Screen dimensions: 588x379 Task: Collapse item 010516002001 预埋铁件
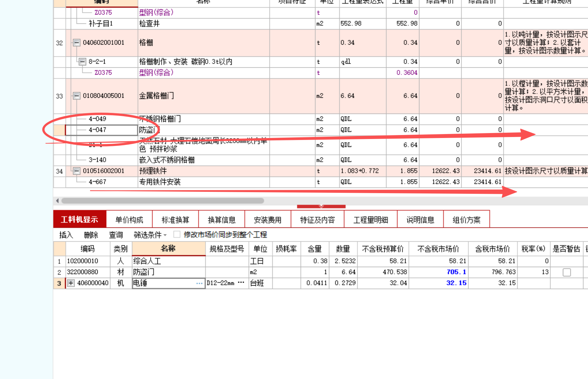76,171
